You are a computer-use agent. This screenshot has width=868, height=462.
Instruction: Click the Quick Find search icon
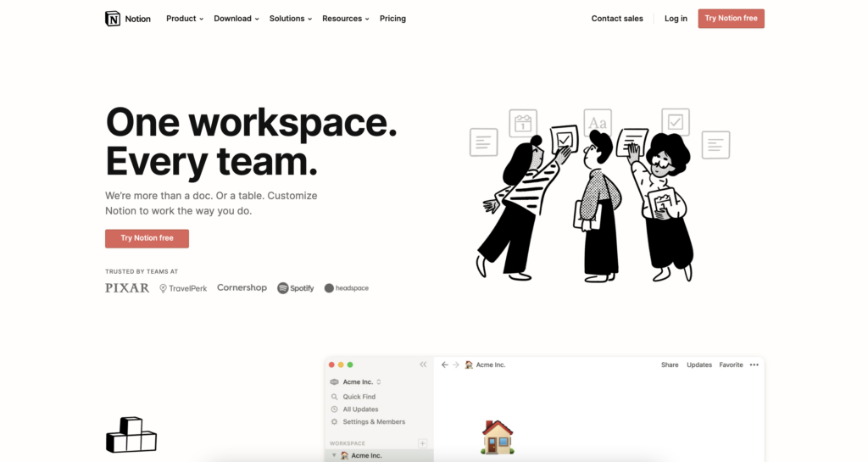[334, 397]
